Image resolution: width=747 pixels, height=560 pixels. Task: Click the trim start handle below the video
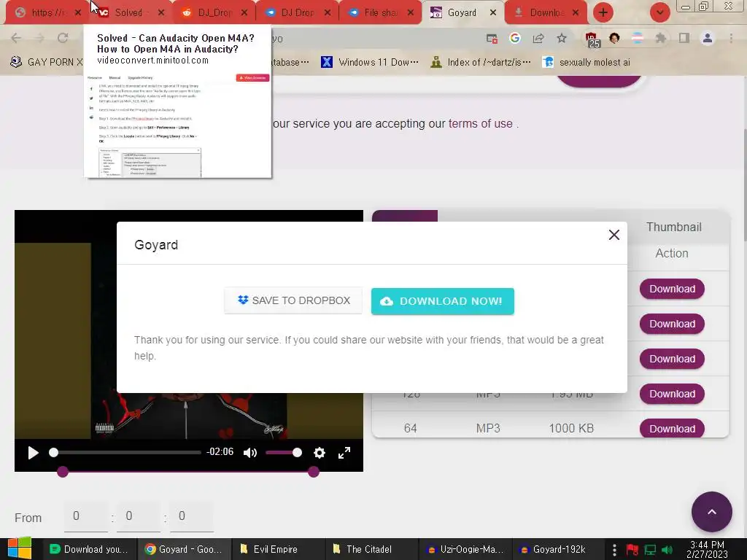coord(63,472)
